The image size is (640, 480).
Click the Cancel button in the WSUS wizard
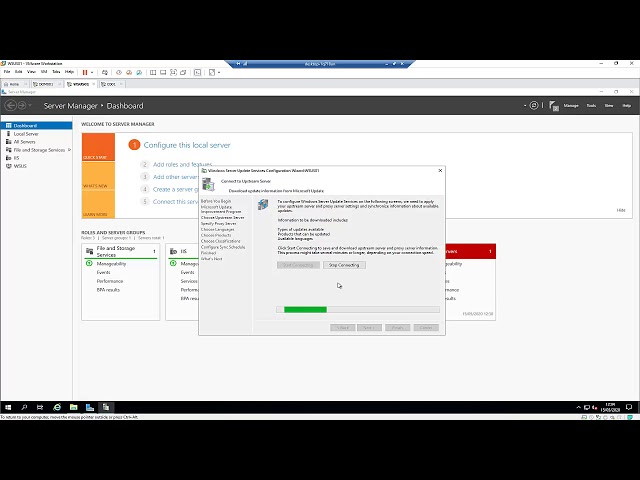point(426,328)
